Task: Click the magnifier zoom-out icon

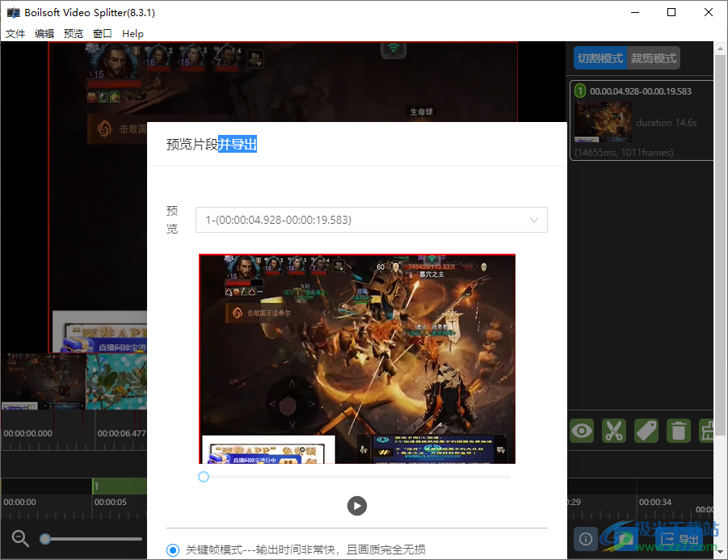Action: click(x=20, y=538)
